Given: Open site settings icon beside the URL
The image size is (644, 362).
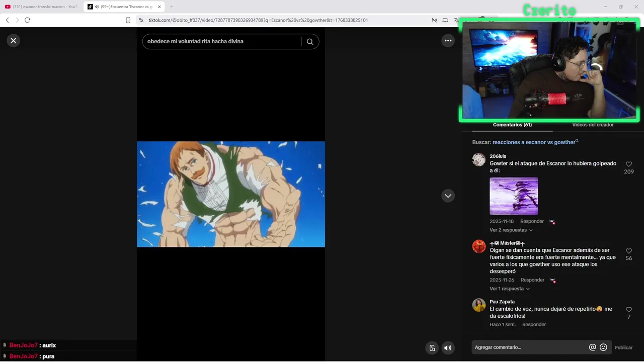Looking at the screenshot, I should 141,20.
